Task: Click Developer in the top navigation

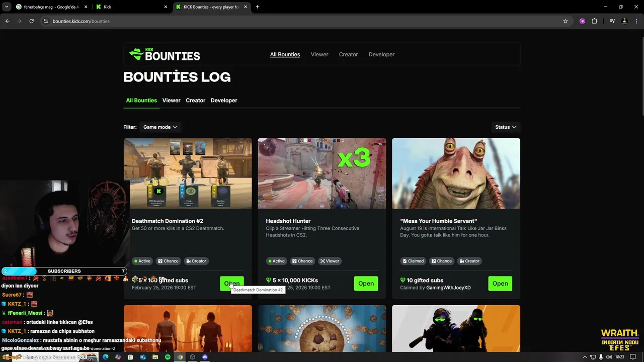Action: (381, 54)
